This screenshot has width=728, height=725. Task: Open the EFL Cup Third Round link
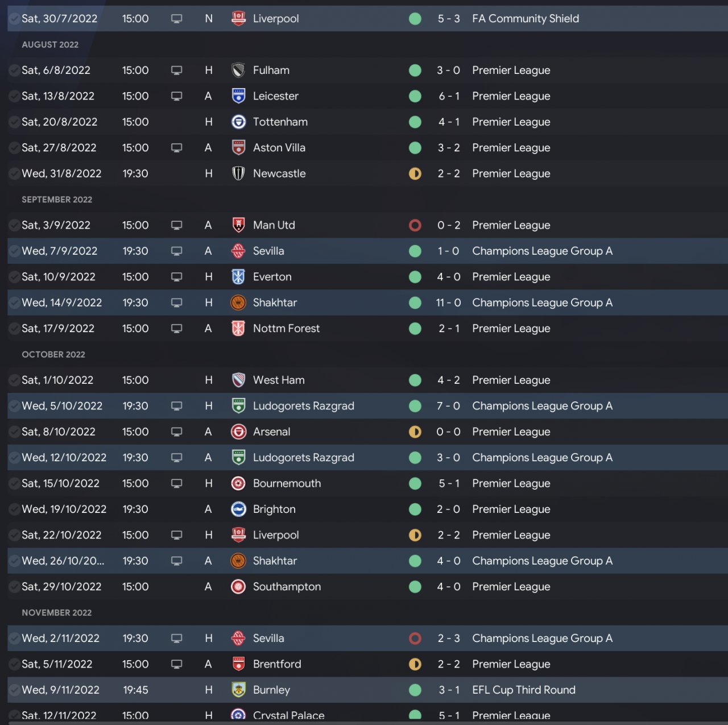click(x=523, y=690)
